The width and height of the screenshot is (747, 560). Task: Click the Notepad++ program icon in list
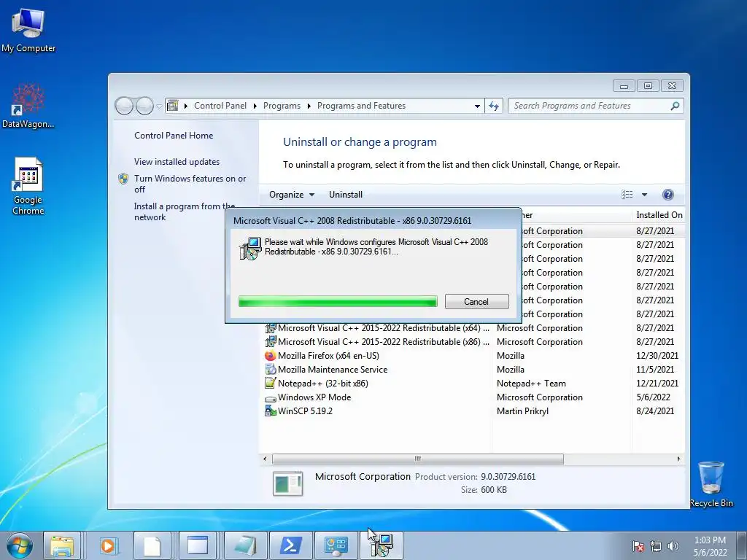tap(270, 384)
